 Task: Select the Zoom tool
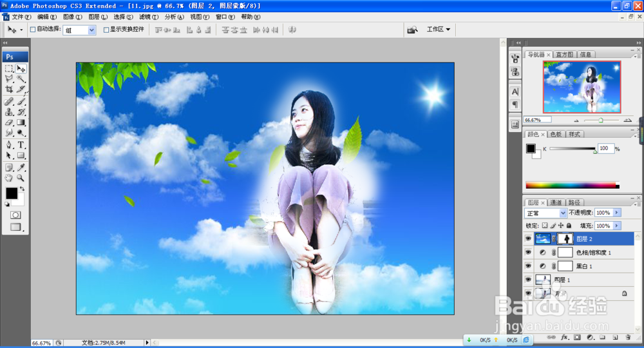coord(21,179)
